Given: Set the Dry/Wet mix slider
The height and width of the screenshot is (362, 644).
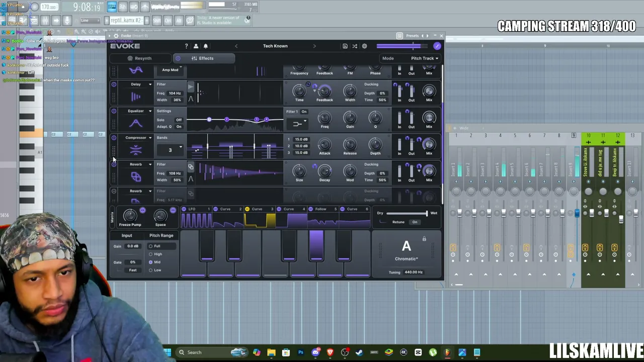Looking at the screenshot, I should tap(406, 214).
